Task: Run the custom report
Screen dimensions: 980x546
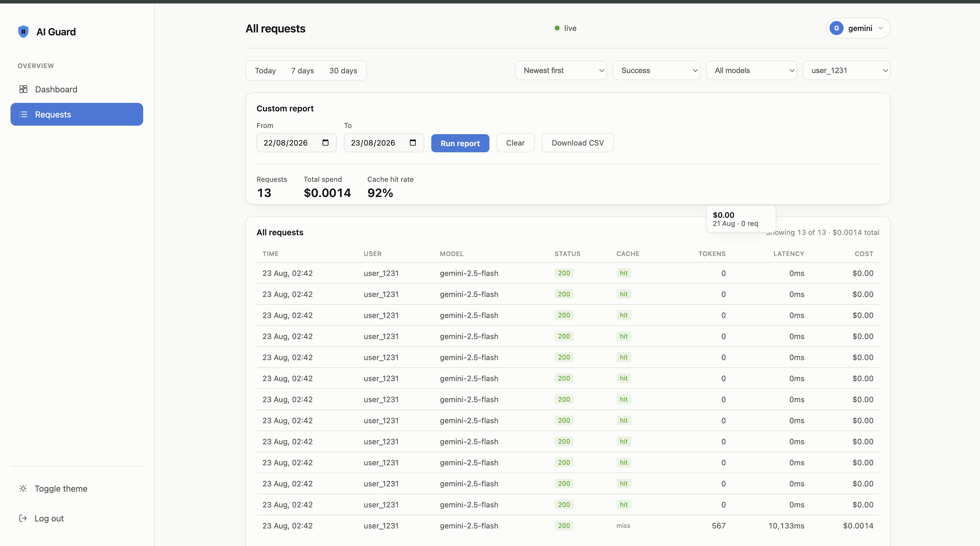Action: (460, 143)
